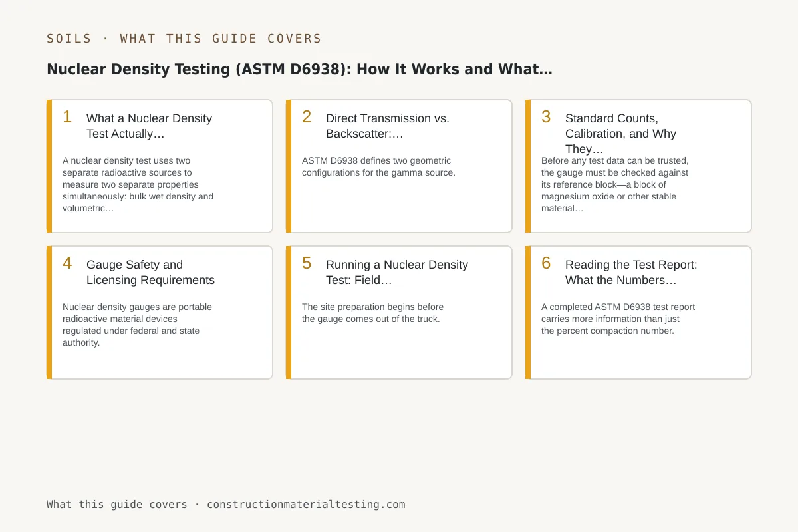The height and width of the screenshot is (532, 798).
Task: Open card 'Reading the Test Report: What the Numbers…'
Action: point(638,313)
